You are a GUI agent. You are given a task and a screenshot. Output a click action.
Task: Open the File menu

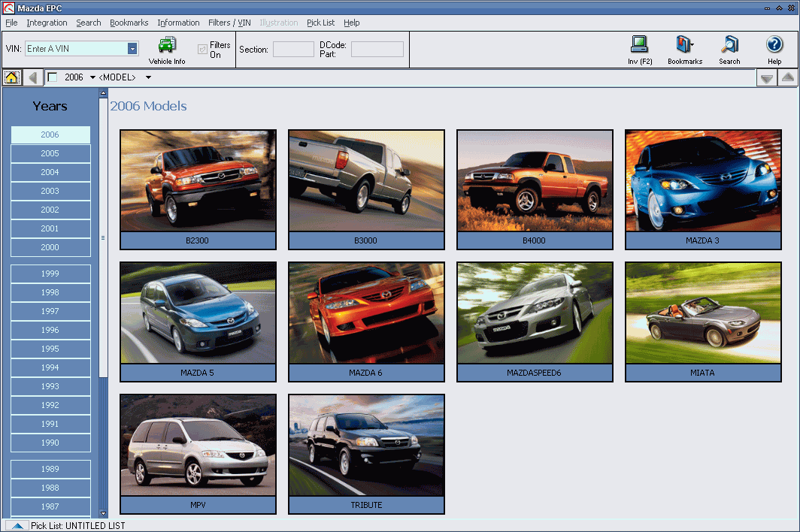[11, 23]
